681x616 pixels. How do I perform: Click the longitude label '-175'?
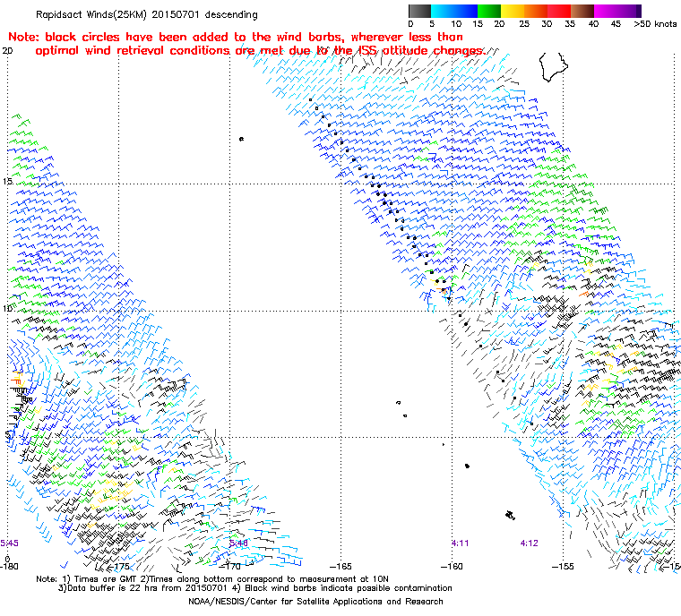119,567
